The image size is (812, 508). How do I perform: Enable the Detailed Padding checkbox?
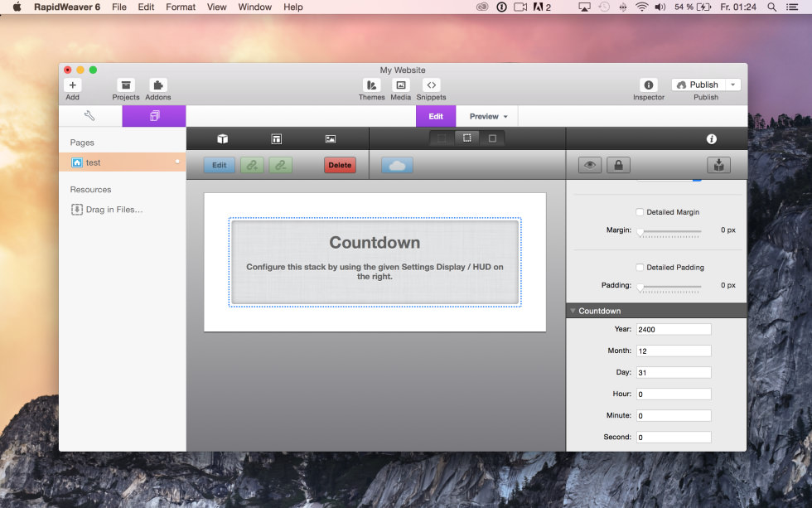[640, 267]
